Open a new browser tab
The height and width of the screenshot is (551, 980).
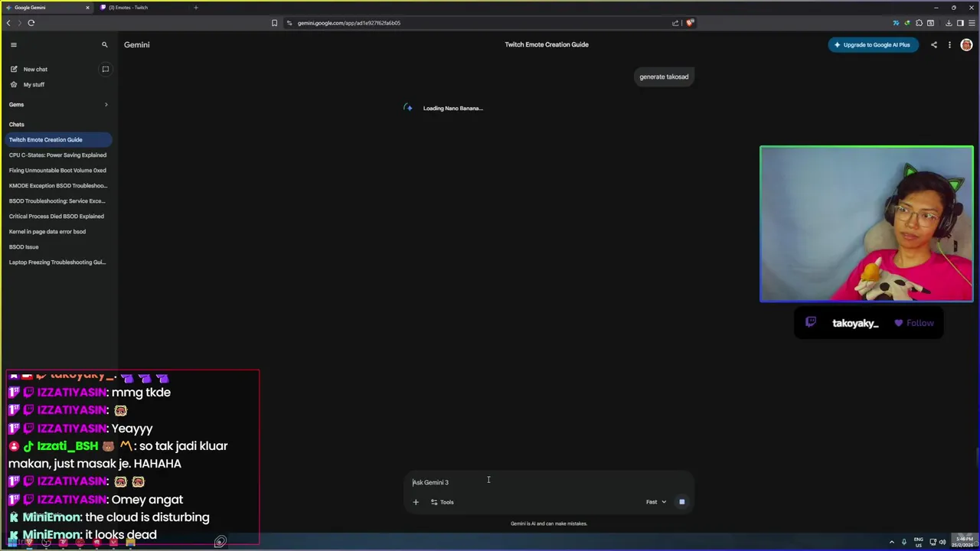(x=196, y=8)
